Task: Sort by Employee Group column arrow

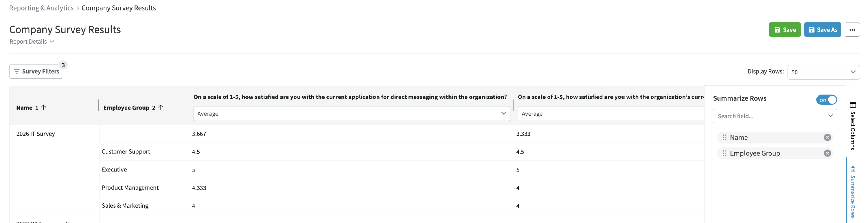Action: pos(160,108)
